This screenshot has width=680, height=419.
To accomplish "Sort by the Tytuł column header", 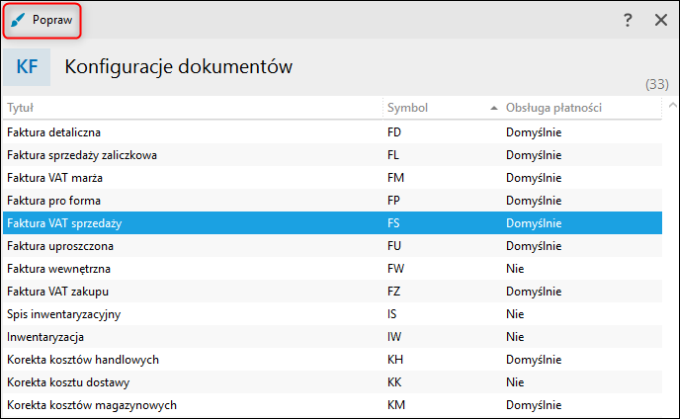I will (22, 107).
